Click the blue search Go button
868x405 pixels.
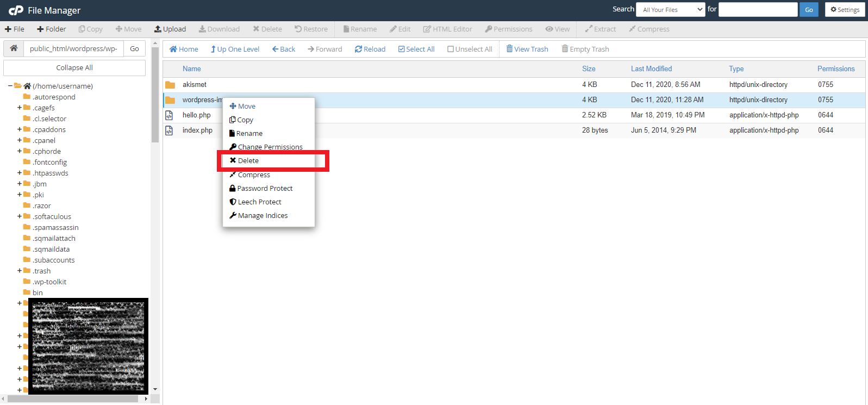pos(808,10)
